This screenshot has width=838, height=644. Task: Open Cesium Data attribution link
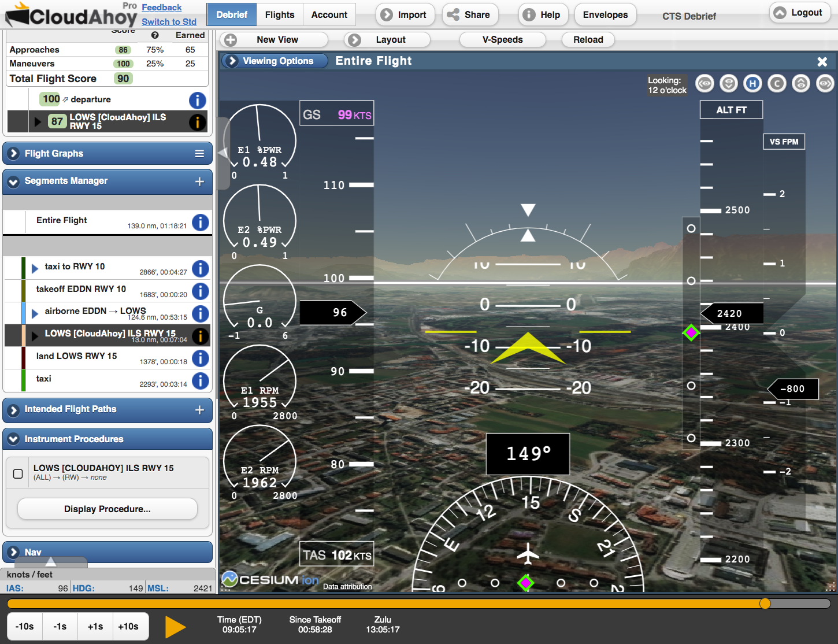point(347,586)
